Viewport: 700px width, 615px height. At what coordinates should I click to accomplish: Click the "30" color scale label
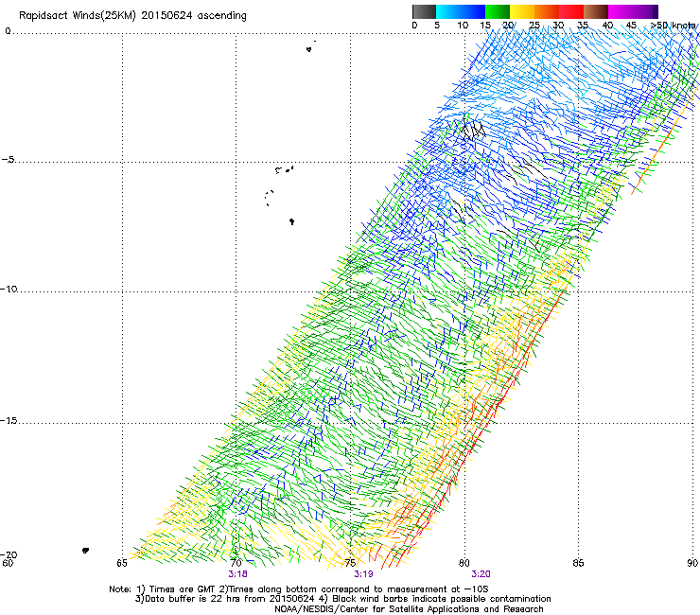[x=558, y=26]
